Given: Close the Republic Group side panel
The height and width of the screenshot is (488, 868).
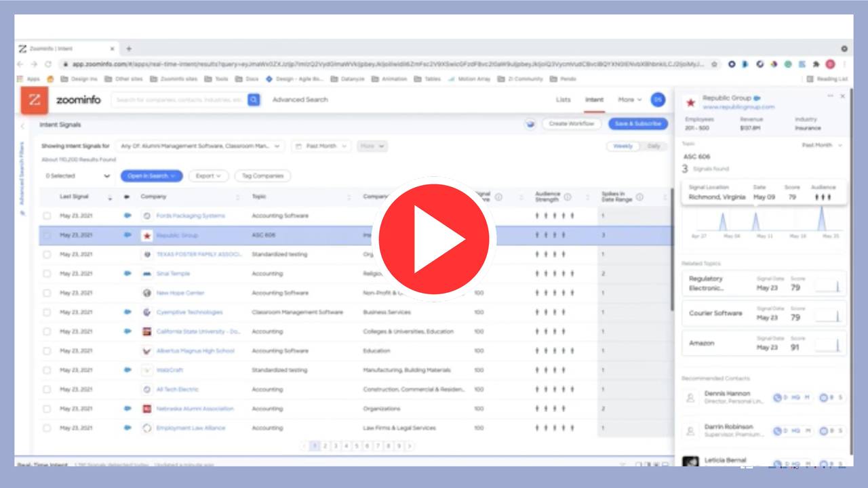Looking at the screenshot, I should click(x=843, y=96).
